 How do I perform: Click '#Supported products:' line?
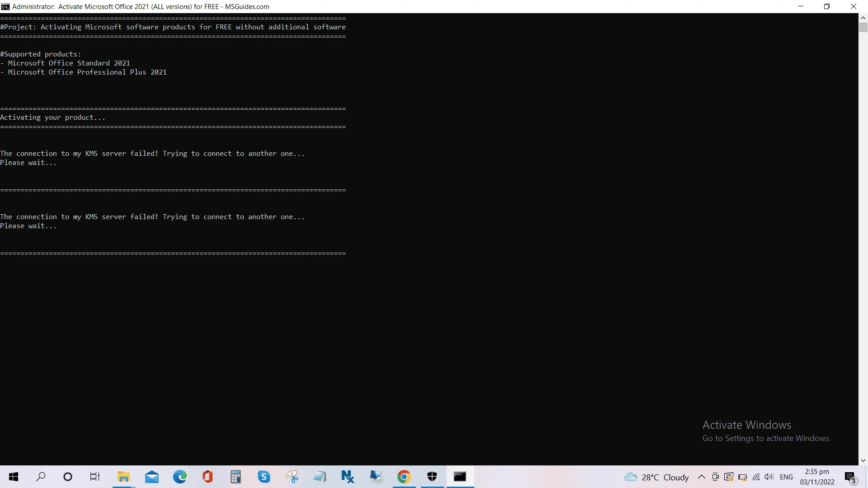point(41,54)
